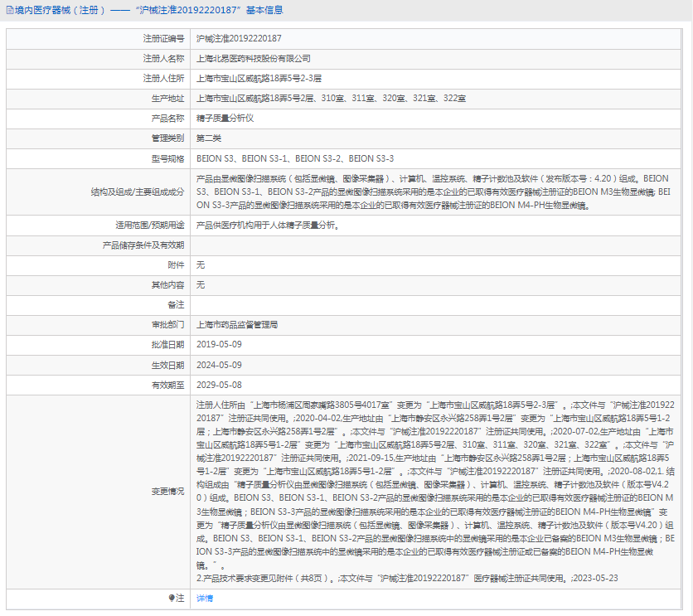Click the 结构及组成 description text
Screen dimensions: 693x616
[x=434, y=192]
